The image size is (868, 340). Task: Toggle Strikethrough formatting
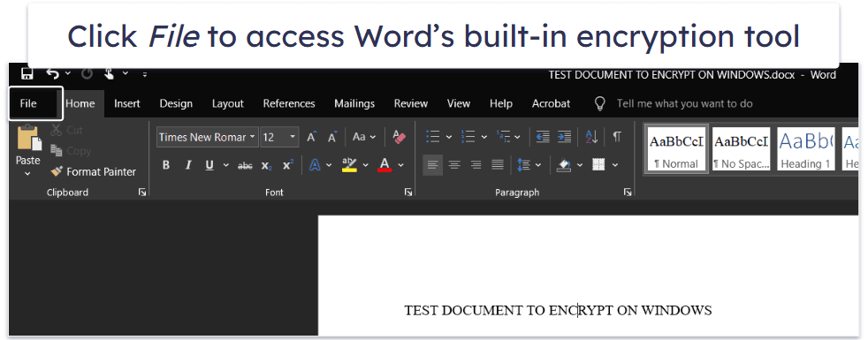pos(245,165)
